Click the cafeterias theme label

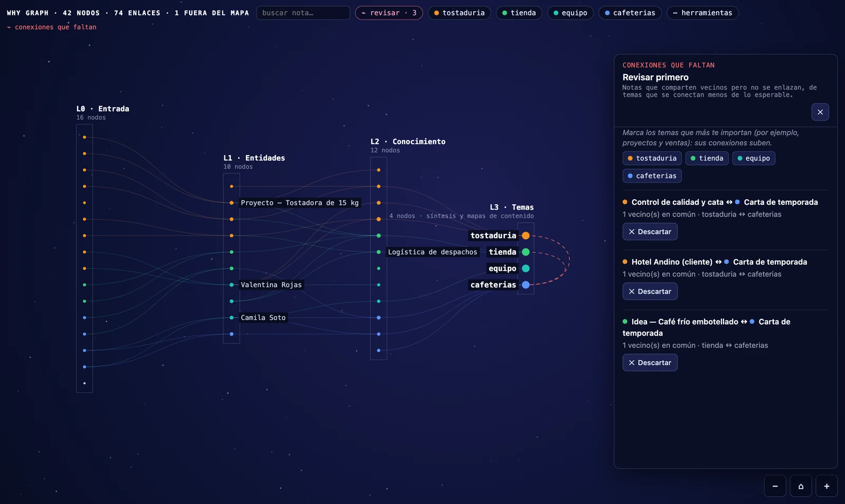point(493,285)
